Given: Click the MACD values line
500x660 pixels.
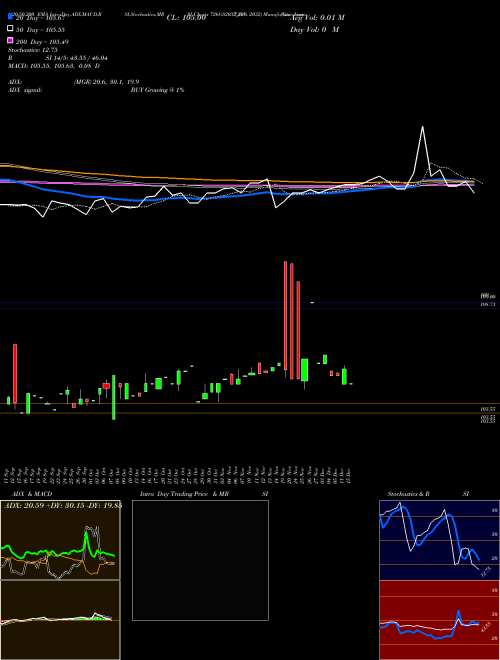Looking at the screenshot, I should tap(54, 66).
